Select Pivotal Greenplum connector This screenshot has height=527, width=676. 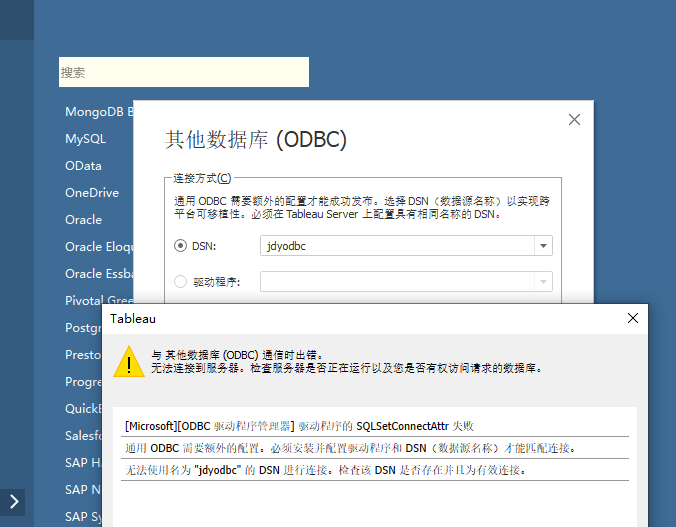99,300
